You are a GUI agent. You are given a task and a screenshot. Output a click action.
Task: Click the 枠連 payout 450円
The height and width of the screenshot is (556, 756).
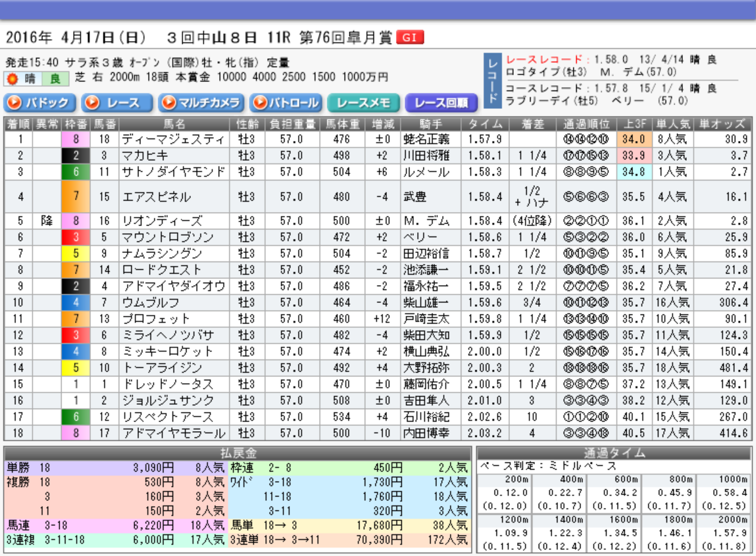point(388,468)
